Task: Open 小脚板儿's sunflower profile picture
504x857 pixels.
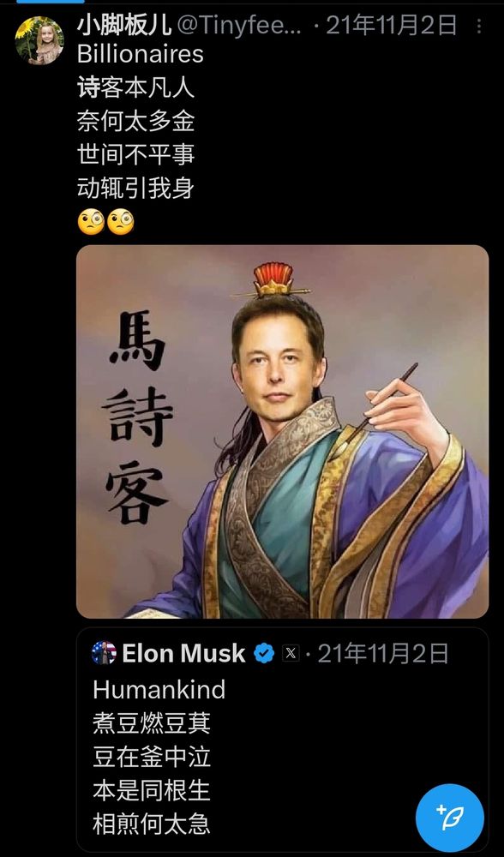Action: coord(39,40)
